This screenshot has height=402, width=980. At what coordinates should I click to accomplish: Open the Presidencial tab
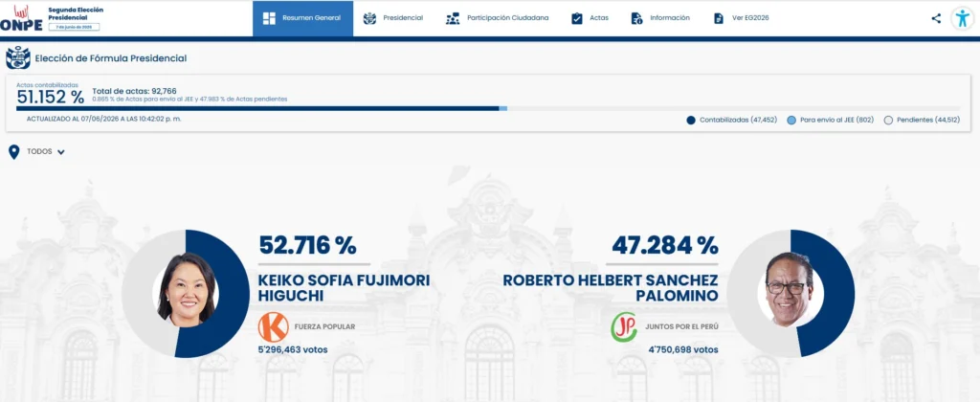[x=393, y=18]
